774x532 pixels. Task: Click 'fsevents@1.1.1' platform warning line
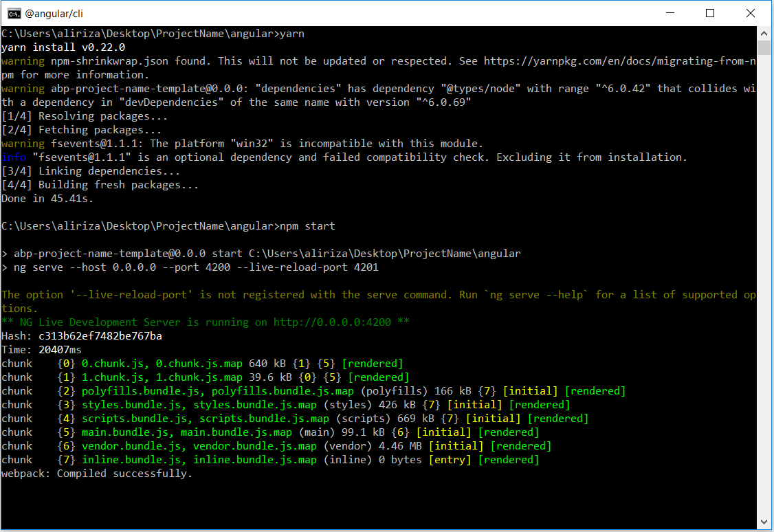tap(242, 144)
